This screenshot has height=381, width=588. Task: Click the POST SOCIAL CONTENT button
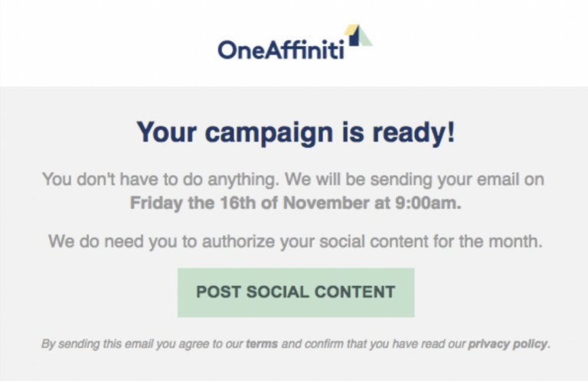click(x=296, y=292)
